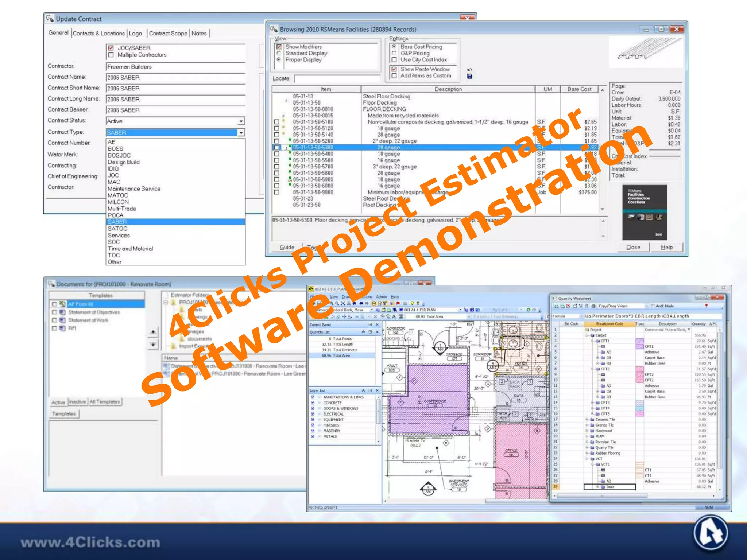Select Standard Display radio button
This screenshot has height=560, width=747.
[x=279, y=53]
